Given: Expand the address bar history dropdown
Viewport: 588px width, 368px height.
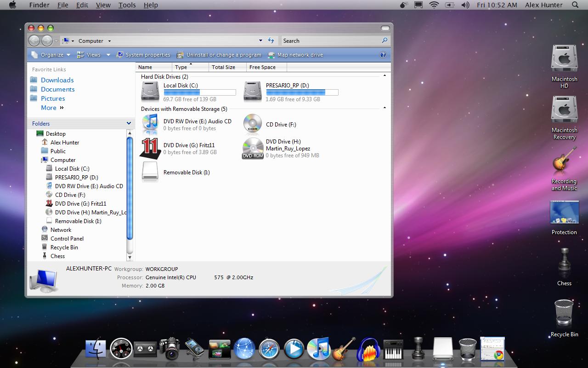Looking at the screenshot, I should click(260, 40).
